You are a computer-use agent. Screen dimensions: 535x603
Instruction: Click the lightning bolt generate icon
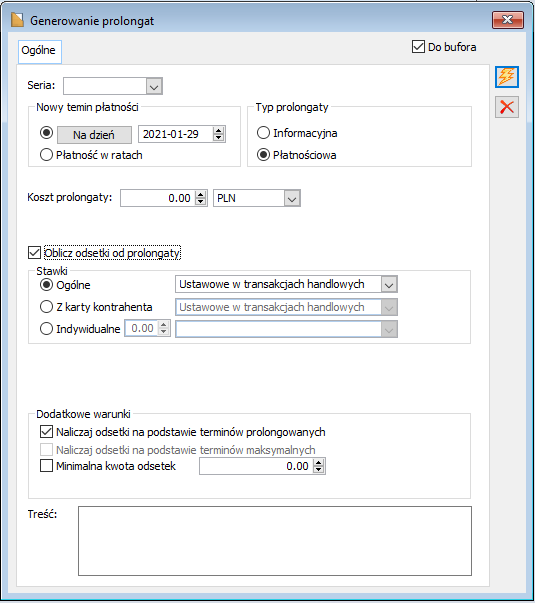[507, 77]
